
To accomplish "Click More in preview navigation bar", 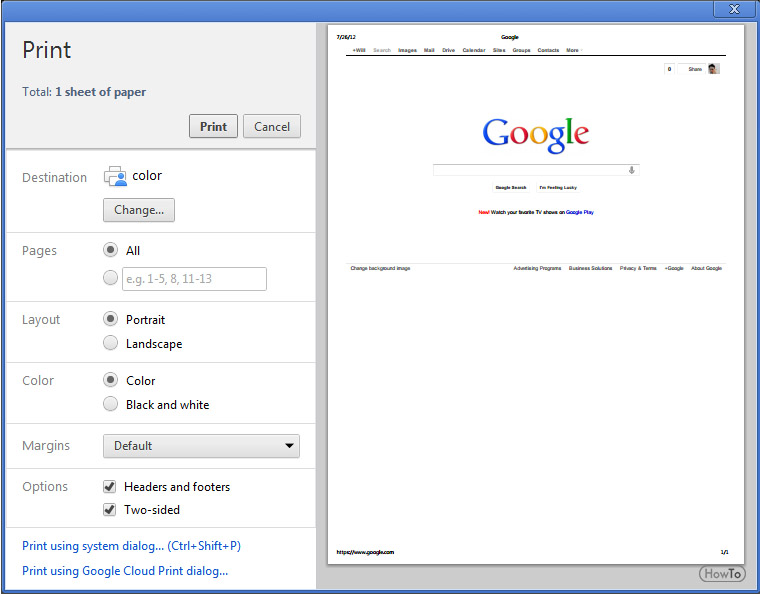I will pyautogui.click(x=572, y=50).
